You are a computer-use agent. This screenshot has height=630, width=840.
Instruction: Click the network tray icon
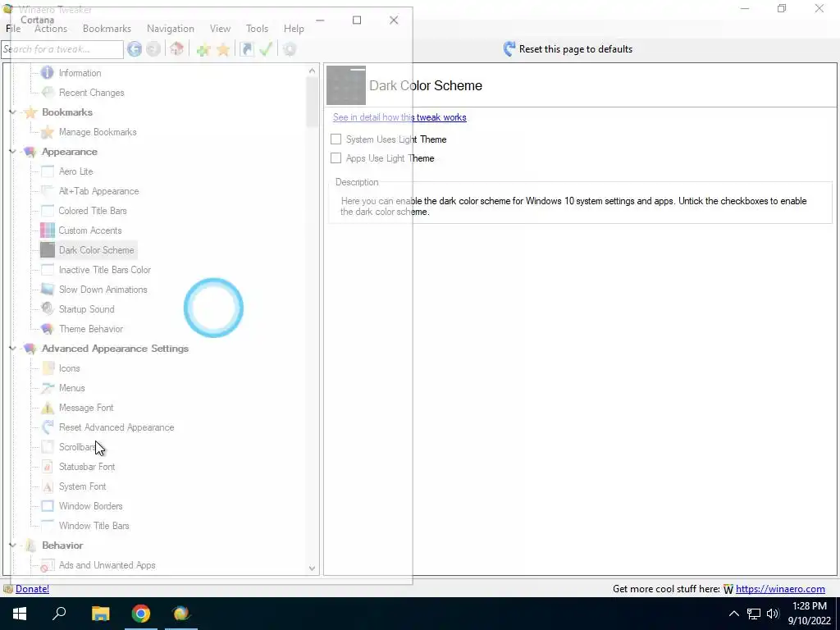point(754,614)
